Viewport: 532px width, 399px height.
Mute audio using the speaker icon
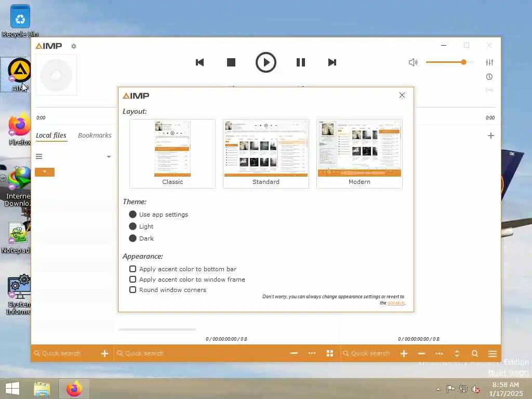[x=413, y=62]
